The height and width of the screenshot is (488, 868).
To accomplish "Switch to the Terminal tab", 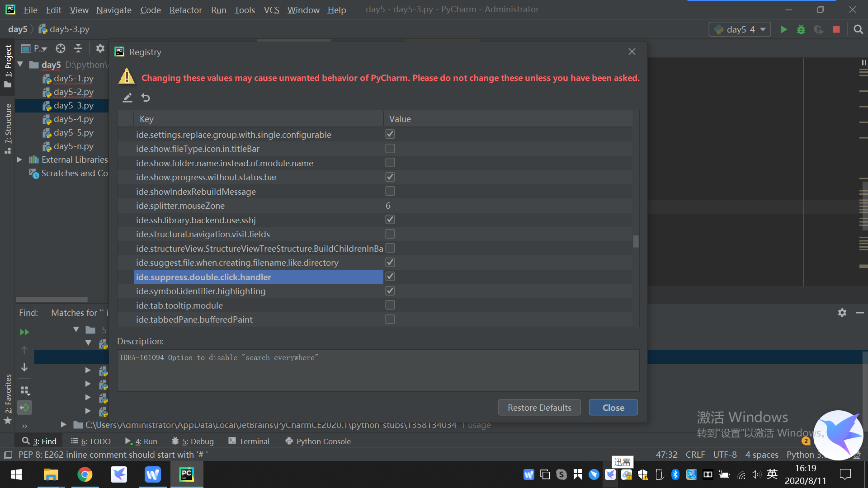I will pos(249,441).
